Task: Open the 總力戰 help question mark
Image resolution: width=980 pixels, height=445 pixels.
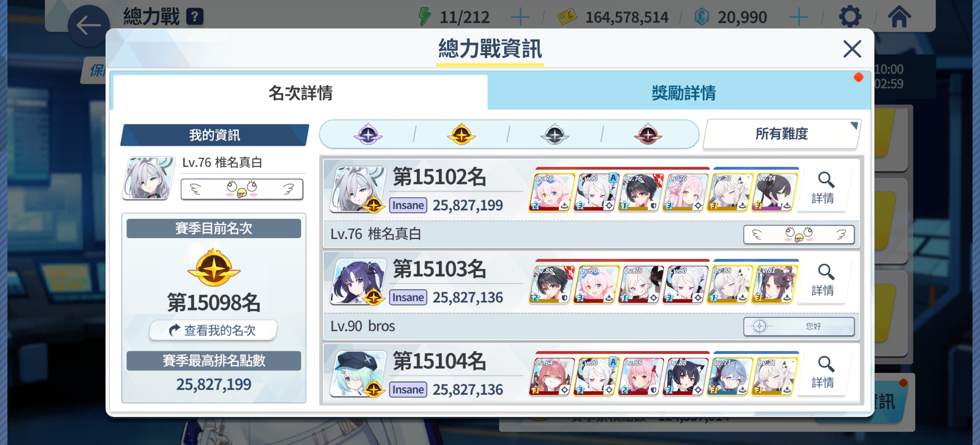Action: [x=195, y=17]
